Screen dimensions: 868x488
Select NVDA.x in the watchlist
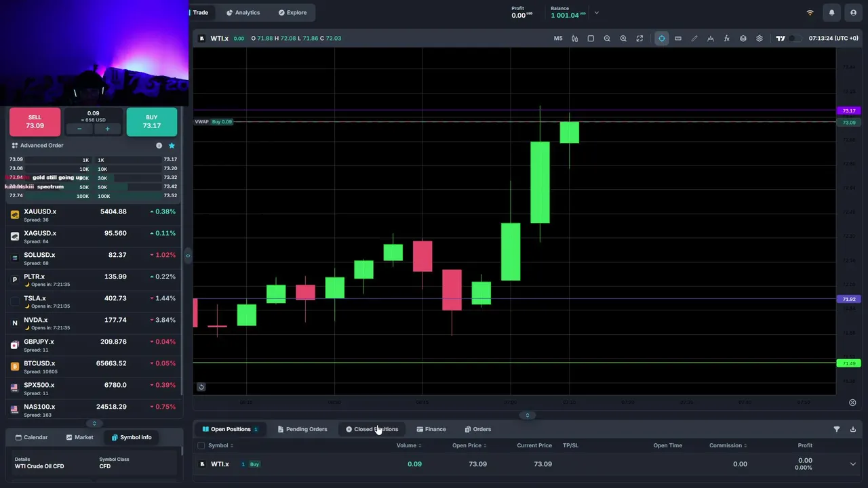(94, 323)
